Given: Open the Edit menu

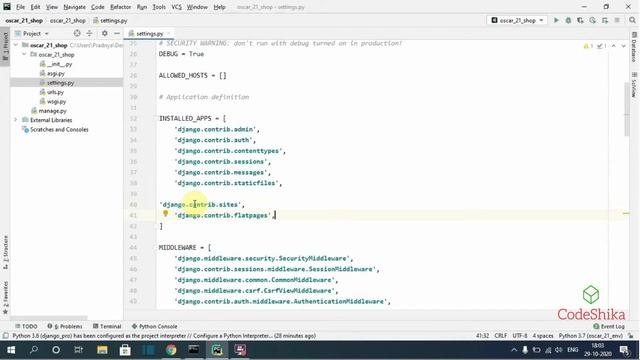Looking at the screenshot, I should pyautogui.click(x=36, y=7).
